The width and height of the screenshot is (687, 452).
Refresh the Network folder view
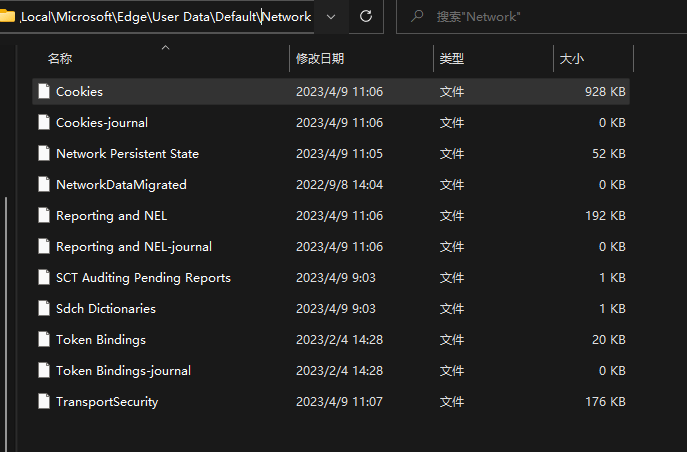point(366,17)
